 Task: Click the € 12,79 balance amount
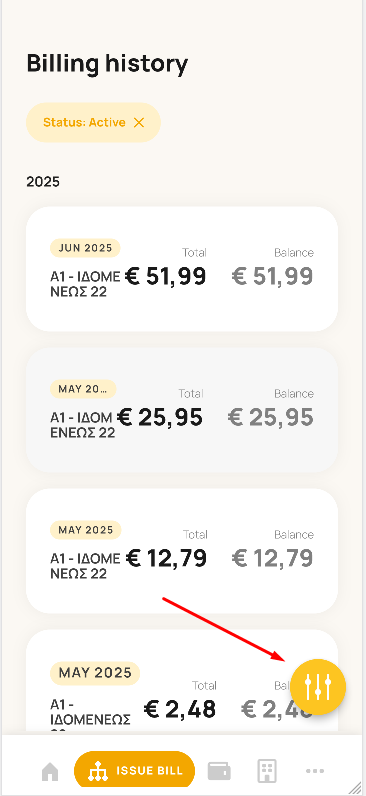[272, 558]
